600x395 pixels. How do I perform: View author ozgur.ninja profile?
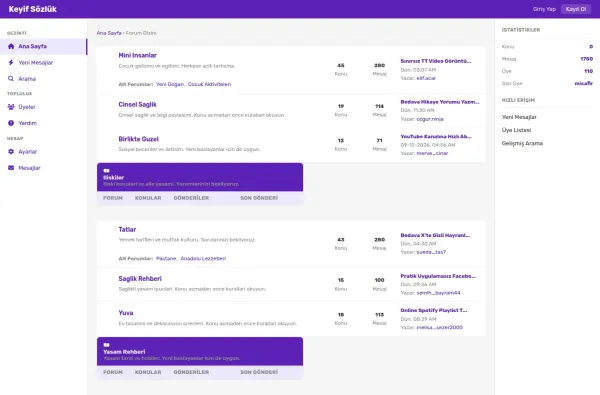coord(430,119)
